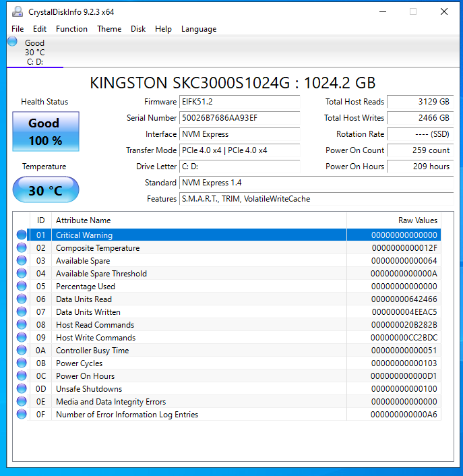Screen dimensions: 463x476
Task: Select the C: D: disk tab
Action: coord(35,52)
